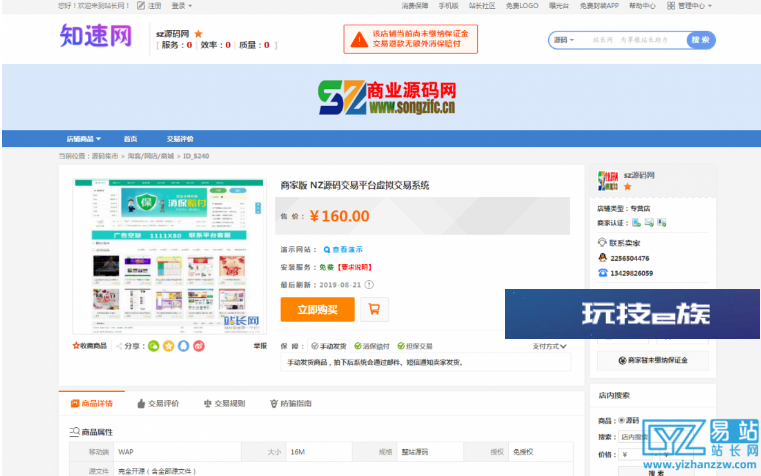Click the 知速网 site logo
The image size is (761, 476).
point(96,35)
